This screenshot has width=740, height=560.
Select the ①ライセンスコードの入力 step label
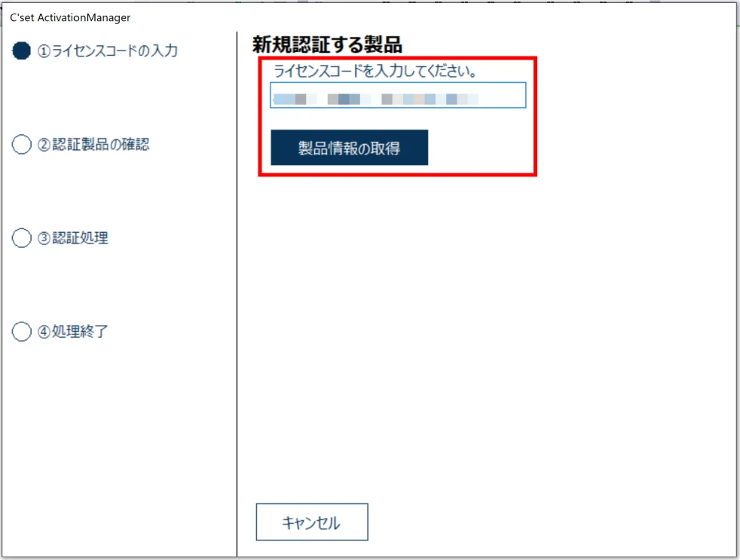coord(108,51)
